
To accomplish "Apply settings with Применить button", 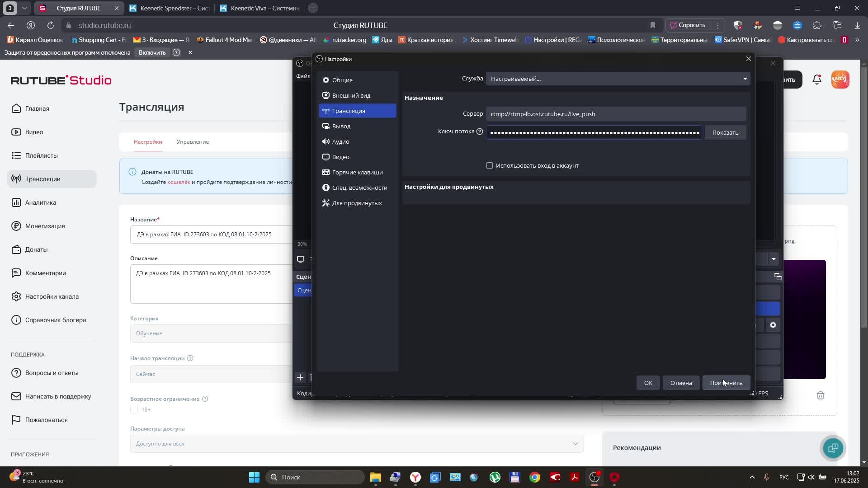I will tap(726, 383).
